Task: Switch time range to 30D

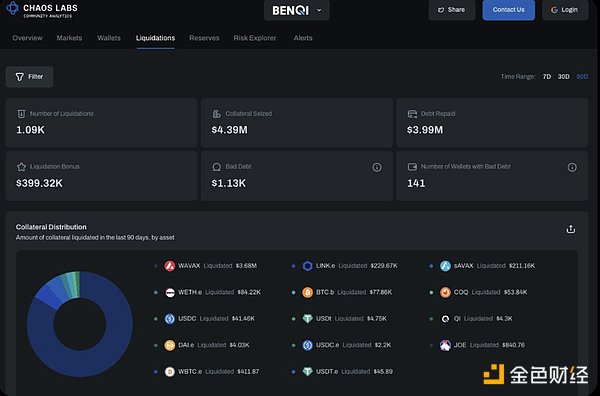Action: click(x=563, y=77)
